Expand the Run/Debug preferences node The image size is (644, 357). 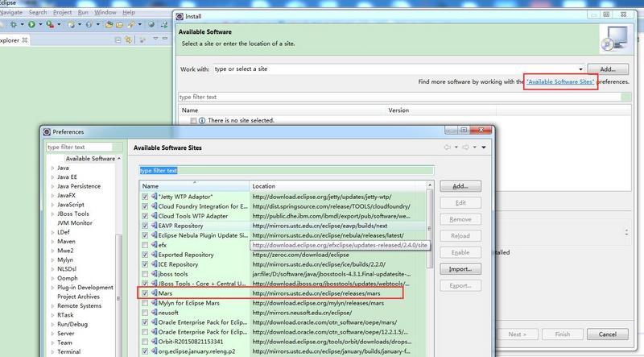click(x=52, y=324)
